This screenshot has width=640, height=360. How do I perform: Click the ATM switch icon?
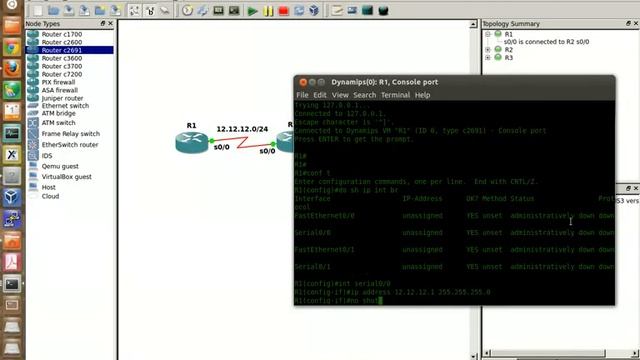(33, 123)
